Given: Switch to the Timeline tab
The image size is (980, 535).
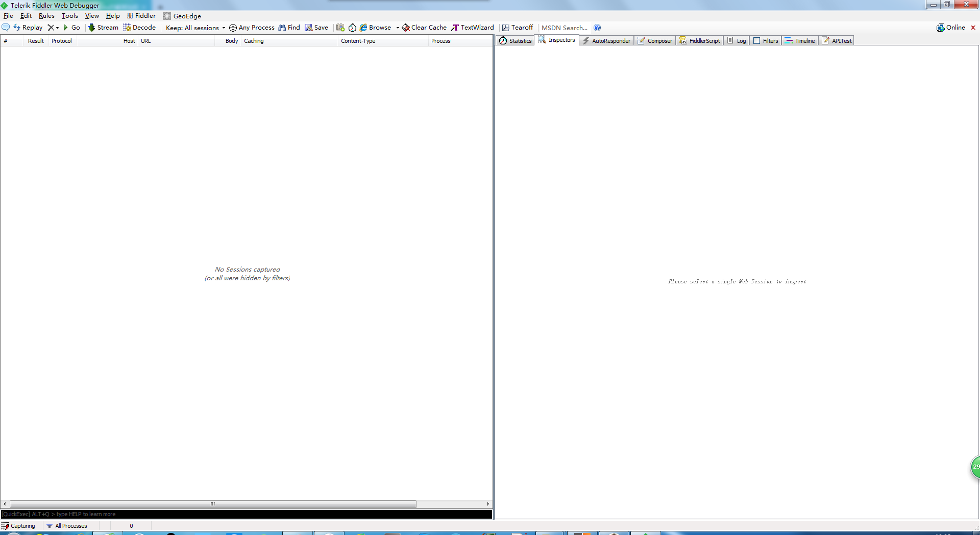Looking at the screenshot, I should point(800,41).
